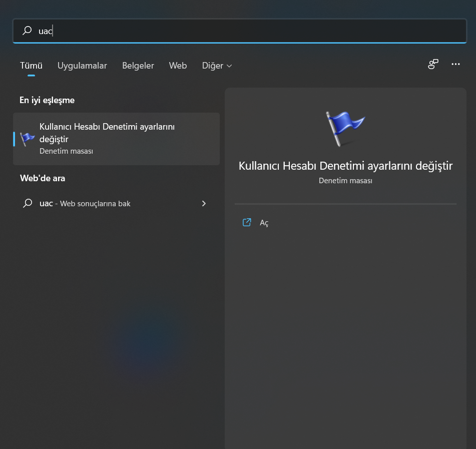
Task: Click the magnifier icon beside uac web result
Action: pyautogui.click(x=28, y=203)
